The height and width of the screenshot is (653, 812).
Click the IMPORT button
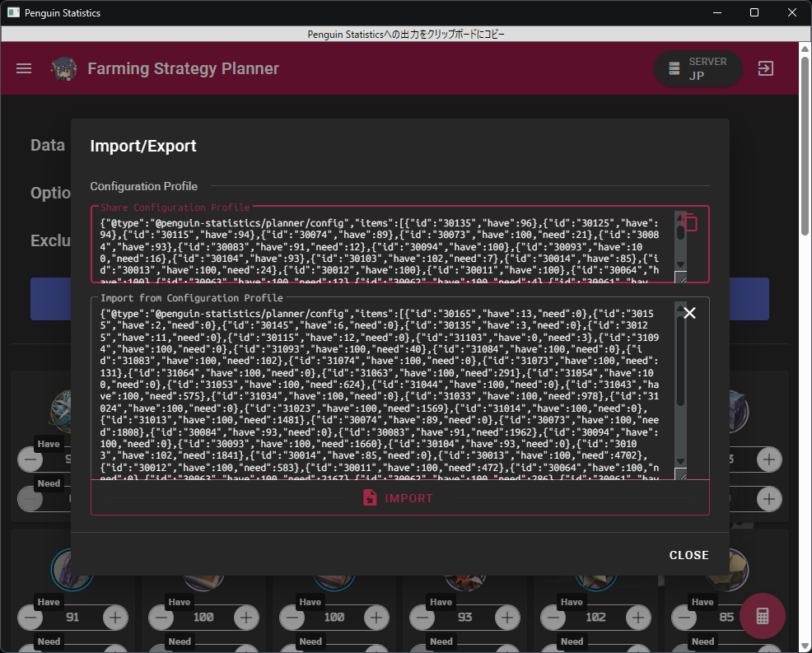pos(399,497)
